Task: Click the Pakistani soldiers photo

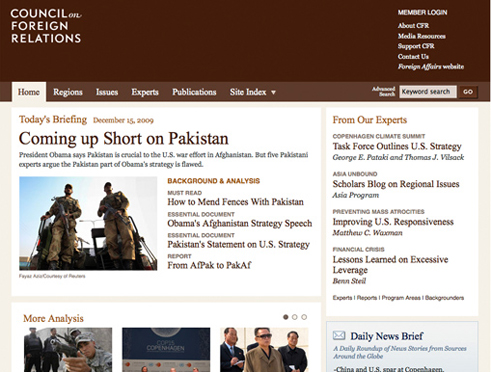Action: coord(88,223)
